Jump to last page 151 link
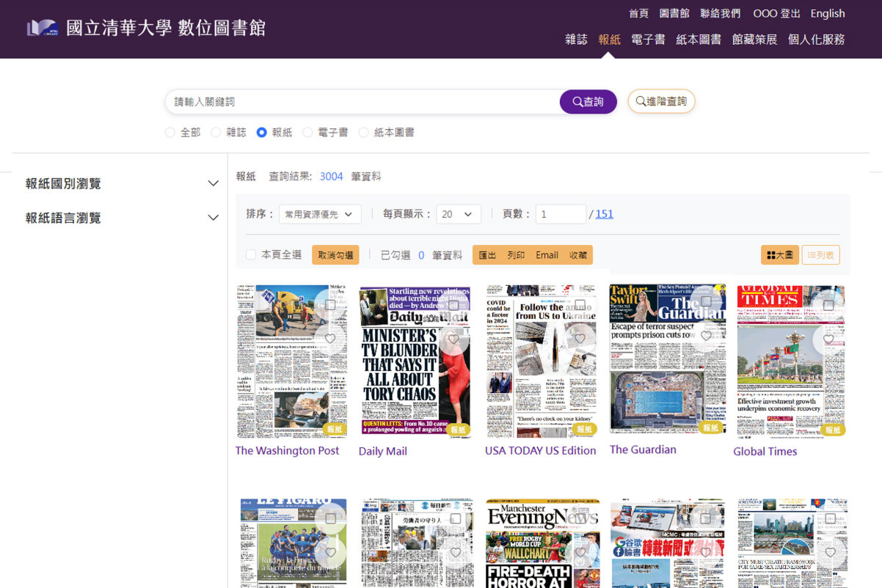Image resolution: width=882 pixels, height=588 pixels. (604, 214)
